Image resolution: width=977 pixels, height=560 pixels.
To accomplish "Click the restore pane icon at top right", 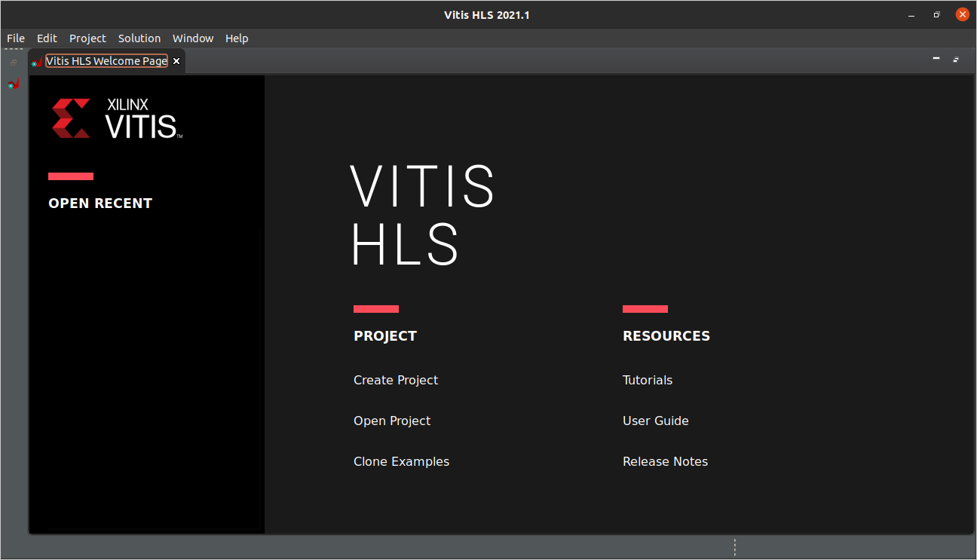I will [956, 59].
